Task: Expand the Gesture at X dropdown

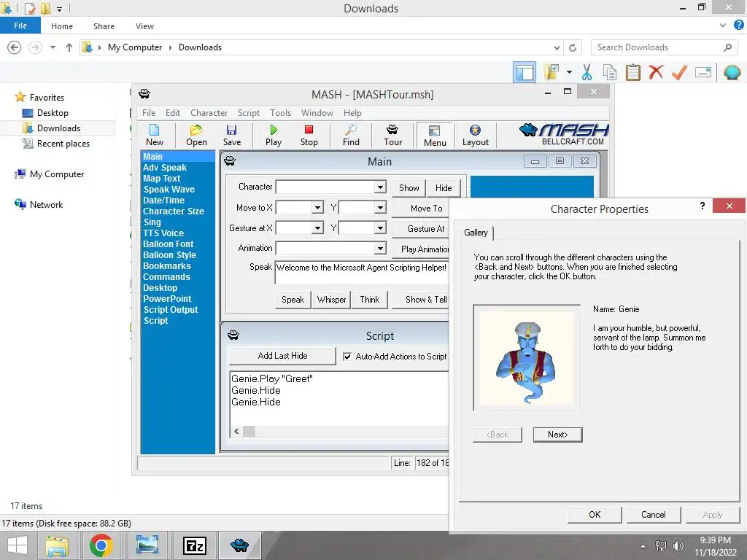Action: tap(318, 227)
